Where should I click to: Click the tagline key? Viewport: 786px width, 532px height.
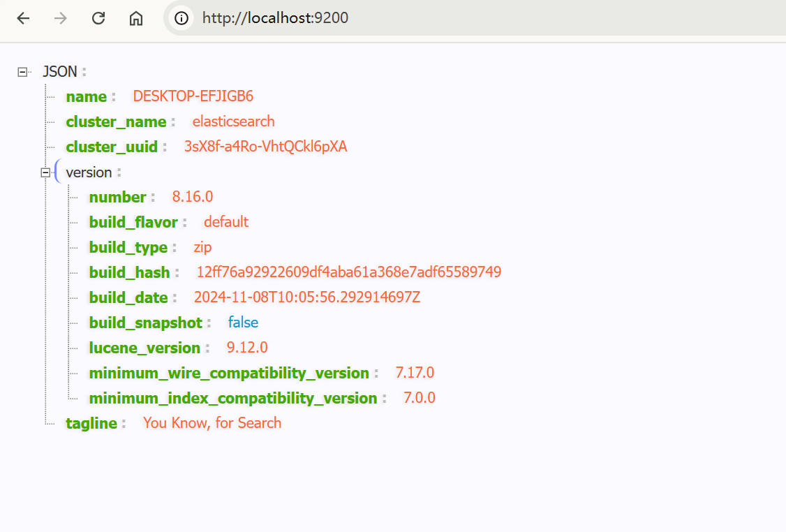click(x=91, y=423)
